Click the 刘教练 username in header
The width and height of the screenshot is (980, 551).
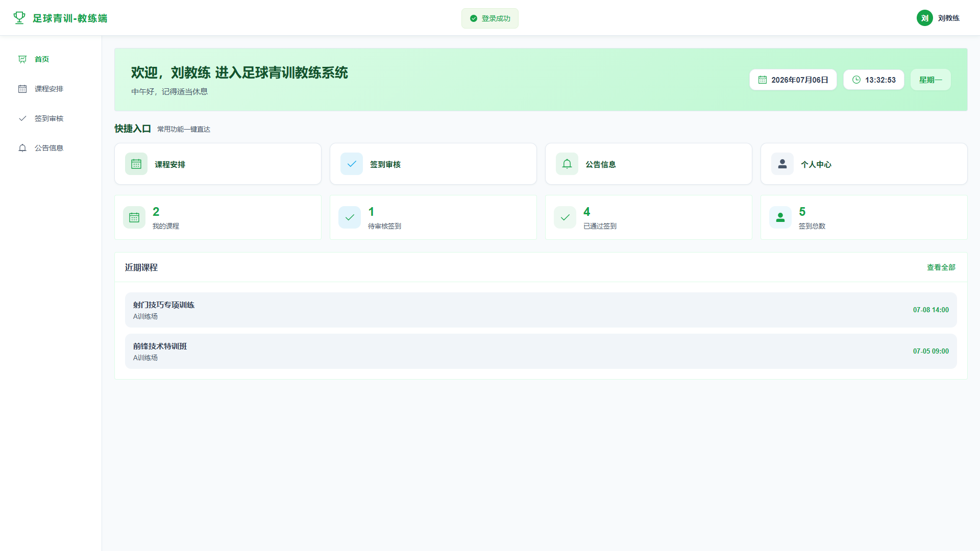pos(949,18)
